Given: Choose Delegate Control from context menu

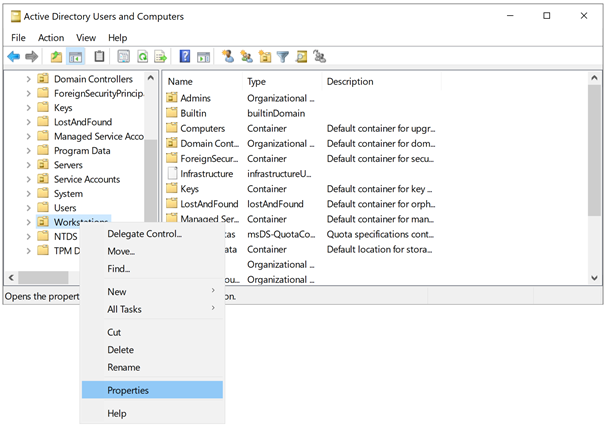Looking at the screenshot, I should click(x=152, y=234).
